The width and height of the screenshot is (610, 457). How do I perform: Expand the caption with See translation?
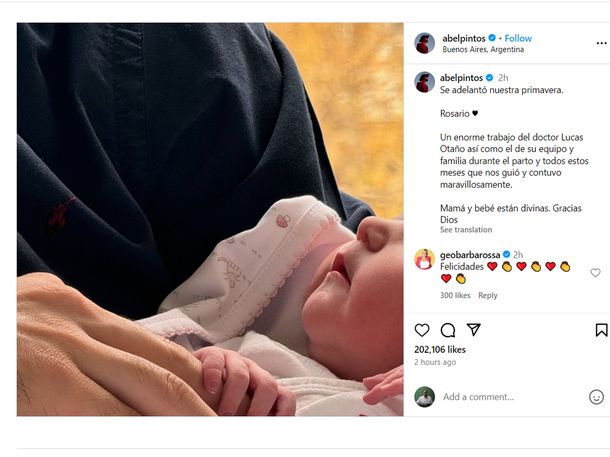click(x=466, y=230)
